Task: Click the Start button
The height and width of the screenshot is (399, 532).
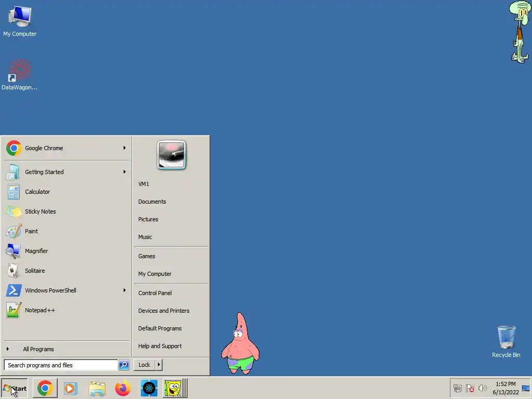Action: (14, 389)
